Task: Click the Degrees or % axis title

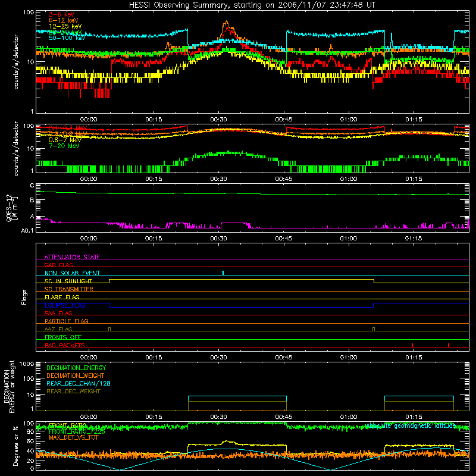Action: pyautogui.click(x=15, y=446)
